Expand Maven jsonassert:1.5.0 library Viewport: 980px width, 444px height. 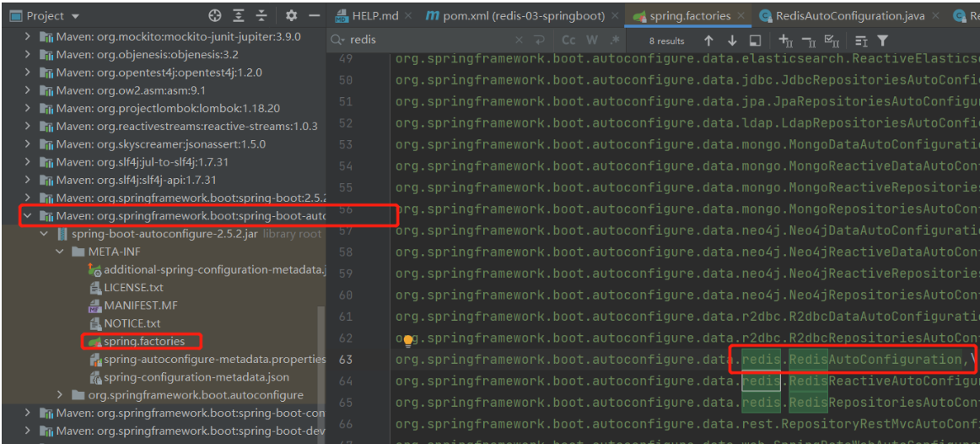pyautogui.click(x=28, y=143)
